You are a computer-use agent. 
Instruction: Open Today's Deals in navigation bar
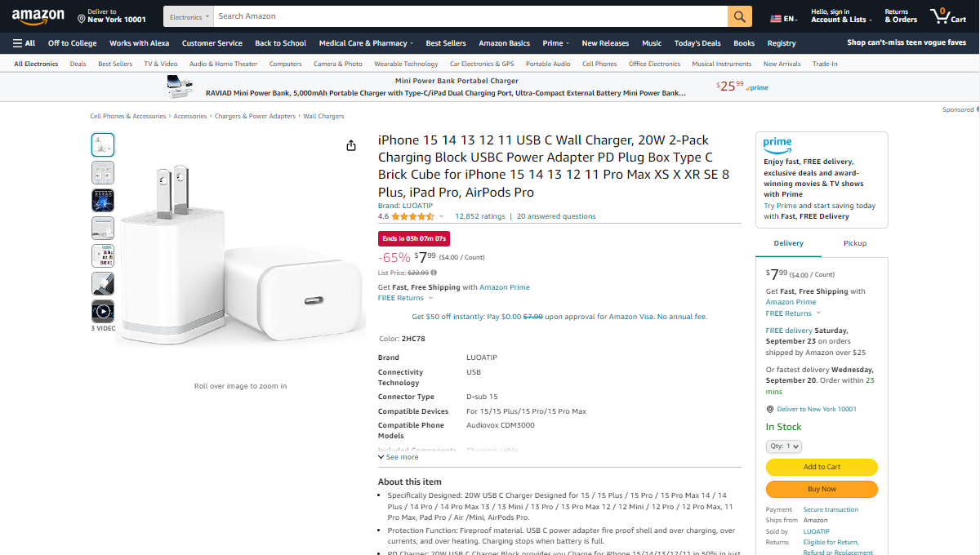click(697, 43)
